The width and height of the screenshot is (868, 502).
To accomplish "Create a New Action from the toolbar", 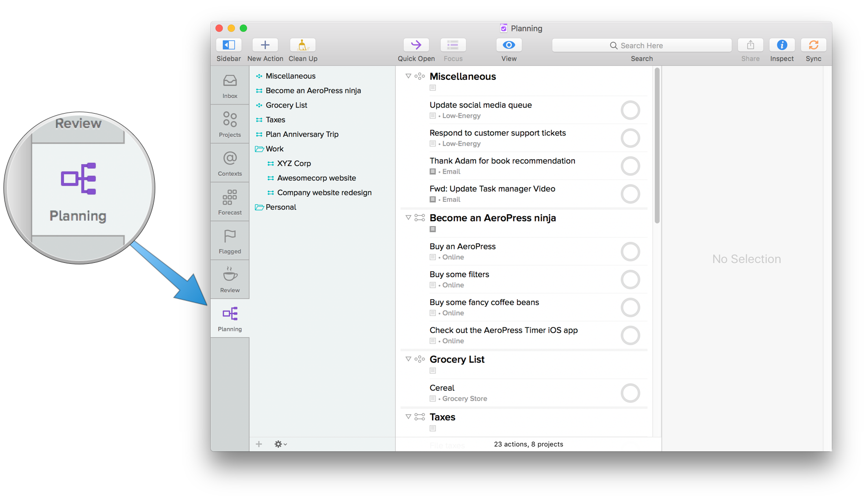I will [265, 45].
